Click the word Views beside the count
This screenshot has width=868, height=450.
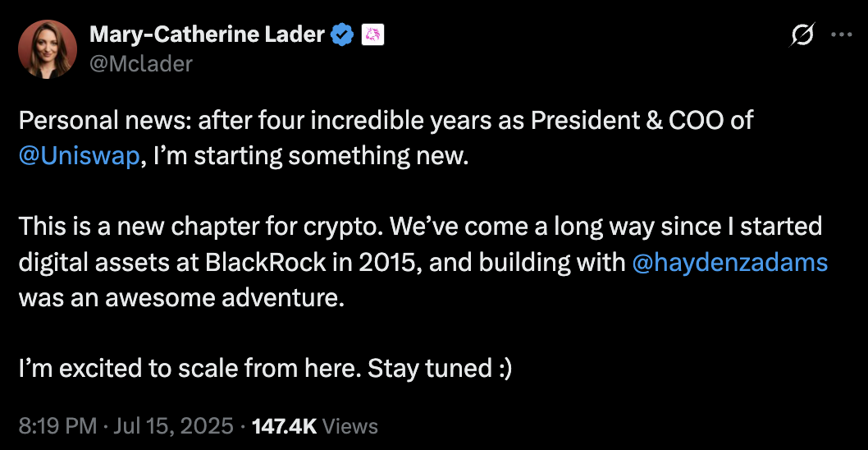pyautogui.click(x=350, y=426)
